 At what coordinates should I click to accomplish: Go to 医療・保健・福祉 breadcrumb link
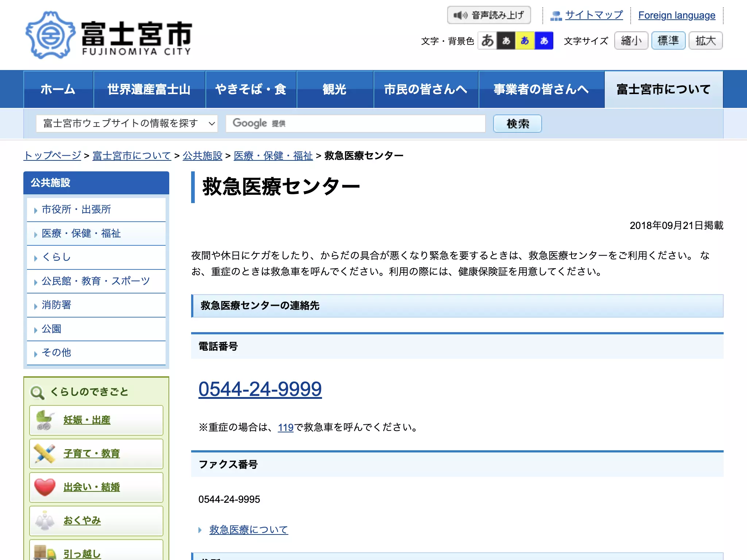[273, 156]
